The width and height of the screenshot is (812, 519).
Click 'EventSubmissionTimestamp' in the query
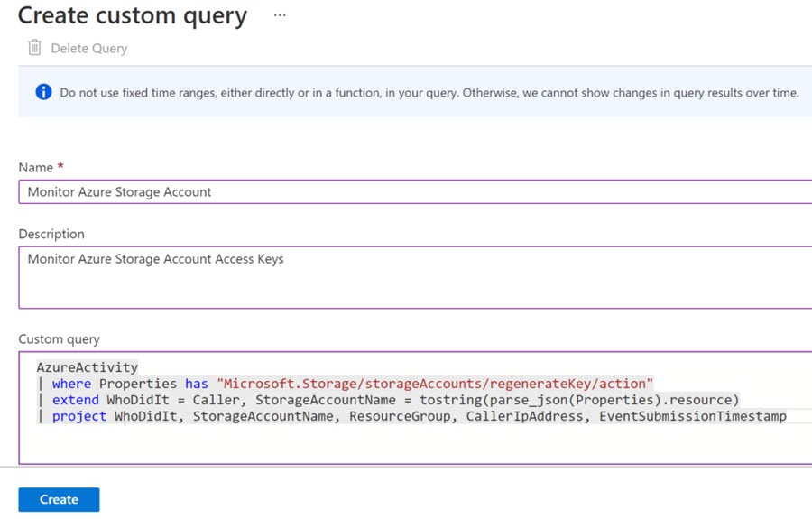tap(693, 416)
